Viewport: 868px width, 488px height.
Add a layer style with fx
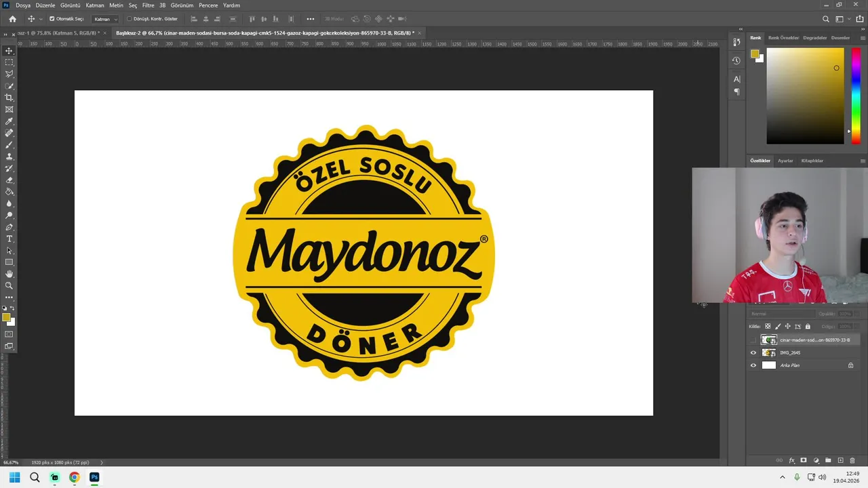click(x=791, y=460)
